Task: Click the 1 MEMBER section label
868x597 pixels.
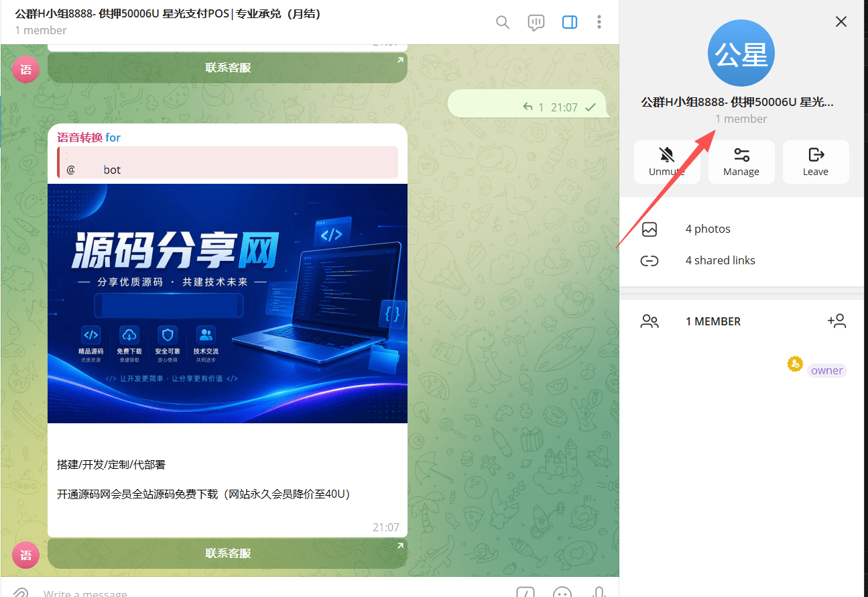Action: click(x=713, y=321)
